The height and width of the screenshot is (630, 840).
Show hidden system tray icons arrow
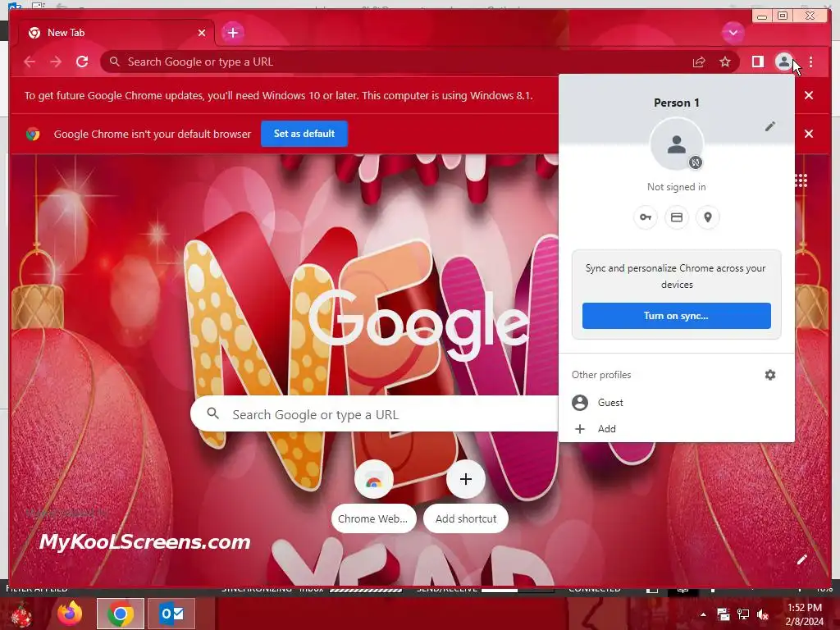pyautogui.click(x=703, y=614)
